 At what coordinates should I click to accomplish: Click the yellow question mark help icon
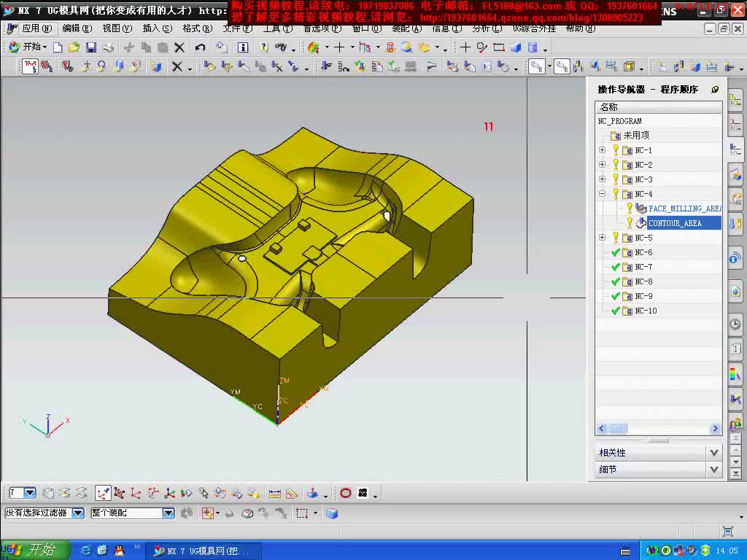coord(263,47)
